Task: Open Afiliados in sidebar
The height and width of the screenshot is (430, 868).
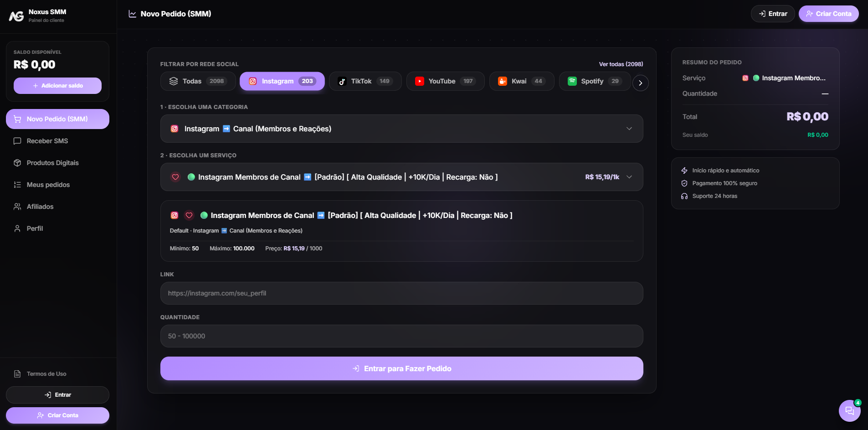Action: (57, 207)
